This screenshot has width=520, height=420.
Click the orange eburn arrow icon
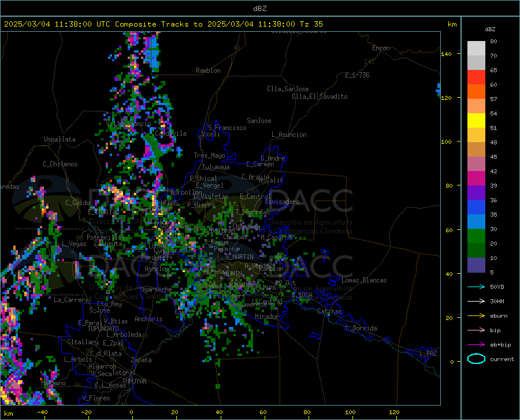[x=476, y=316]
